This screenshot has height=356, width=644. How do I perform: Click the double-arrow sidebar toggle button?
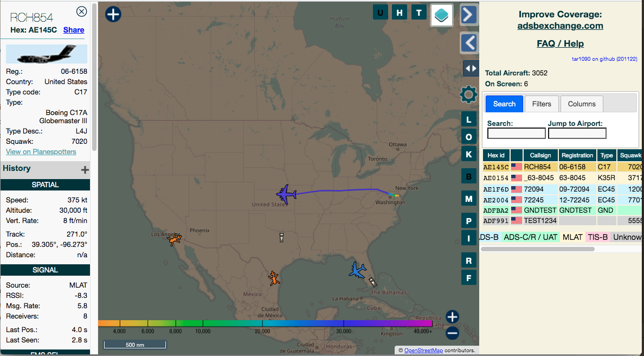[471, 69]
